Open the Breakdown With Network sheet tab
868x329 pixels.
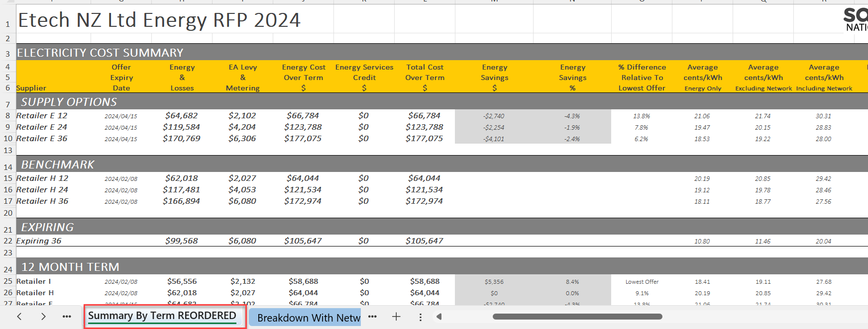click(308, 318)
